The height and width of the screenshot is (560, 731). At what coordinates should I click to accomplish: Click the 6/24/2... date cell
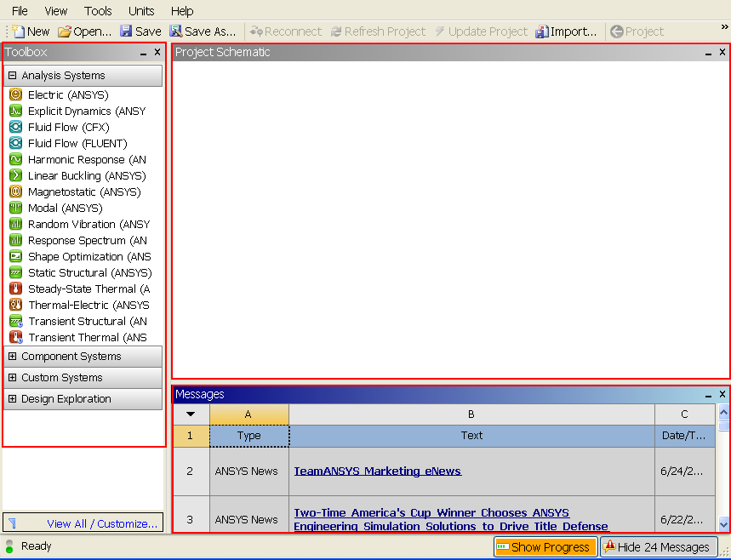click(684, 471)
